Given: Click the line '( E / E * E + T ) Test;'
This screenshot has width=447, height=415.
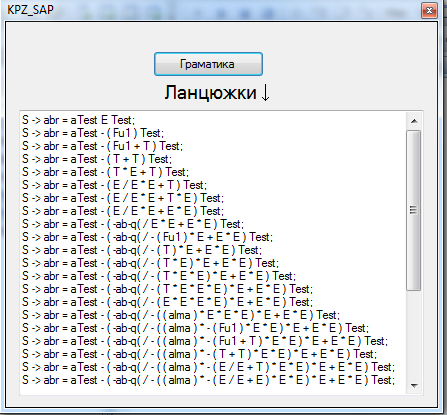Looking at the screenshot, I should [x=114, y=185].
